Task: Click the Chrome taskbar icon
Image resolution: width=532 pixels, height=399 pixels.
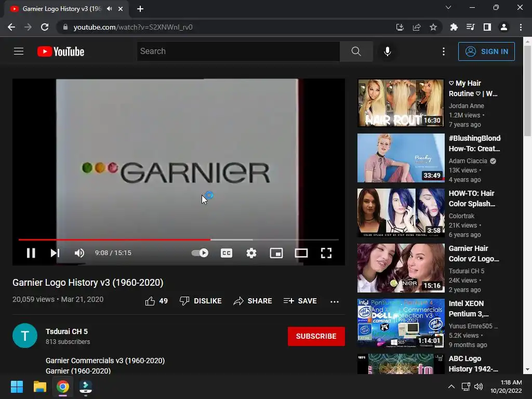Action: pyautogui.click(x=62, y=387)
